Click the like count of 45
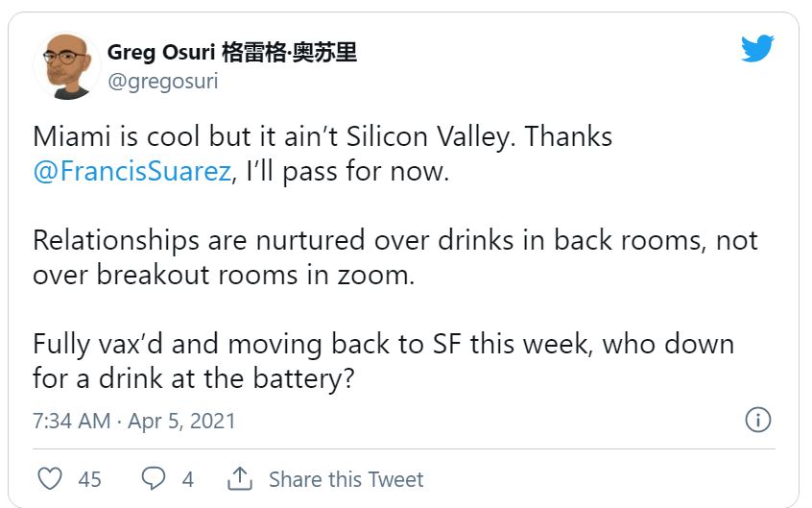Viewport: 812px width, 508px height. click(89, 479)
